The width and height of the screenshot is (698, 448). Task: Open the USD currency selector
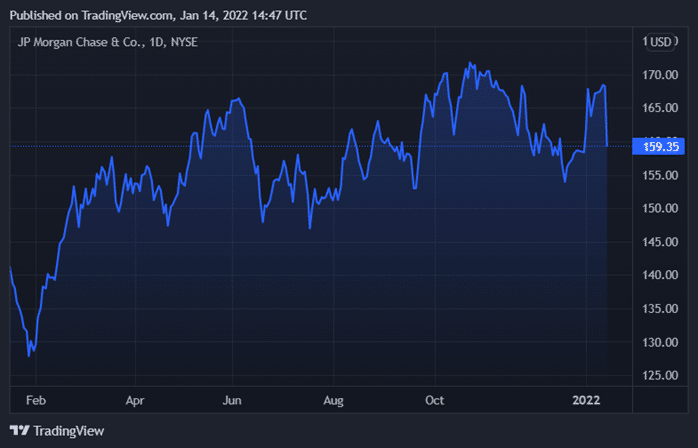coord(661,42)
